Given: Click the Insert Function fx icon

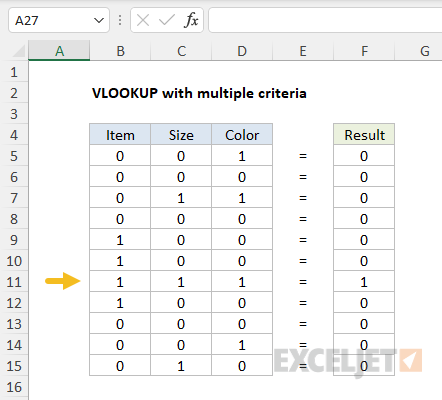Looking at the screenshot, I should pyautogui.click(x=191, y=20).
